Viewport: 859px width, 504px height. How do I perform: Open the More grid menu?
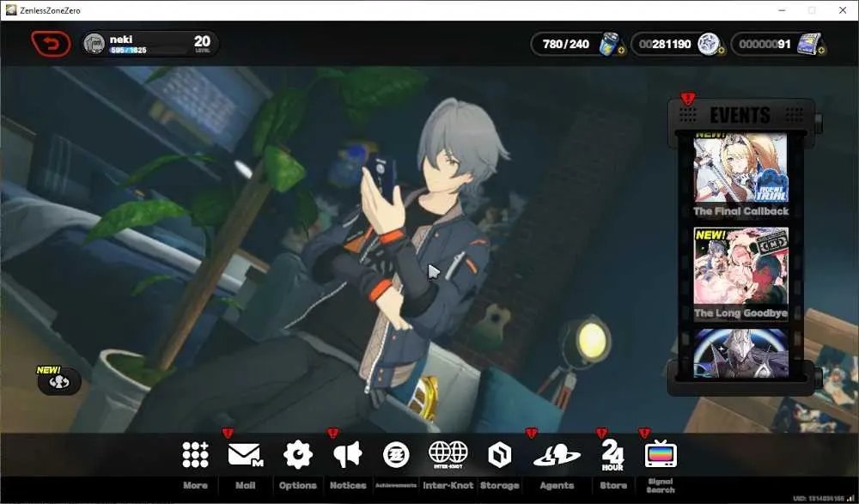click(x=195, y=455)
